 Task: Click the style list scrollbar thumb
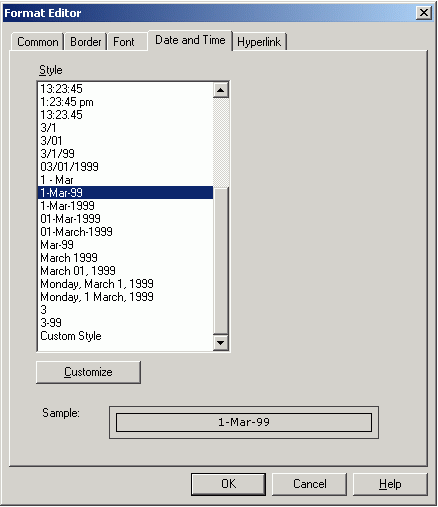pyautogui.click(x=221, y=260)
